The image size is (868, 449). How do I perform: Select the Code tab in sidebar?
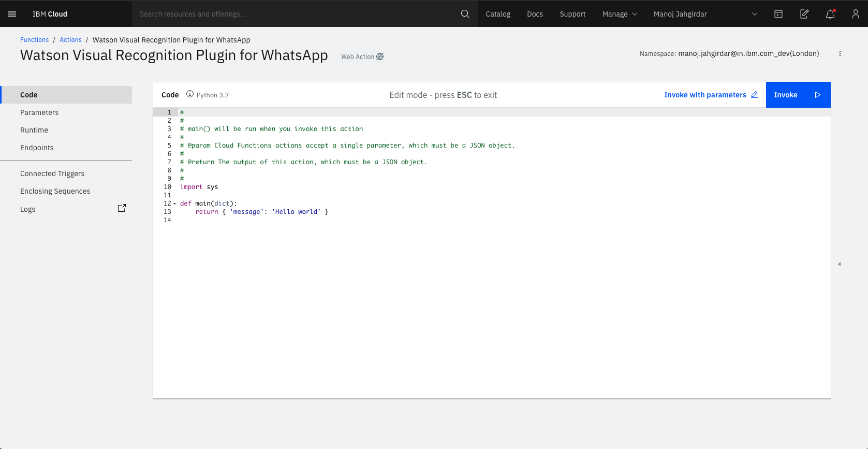pos(66,95)
